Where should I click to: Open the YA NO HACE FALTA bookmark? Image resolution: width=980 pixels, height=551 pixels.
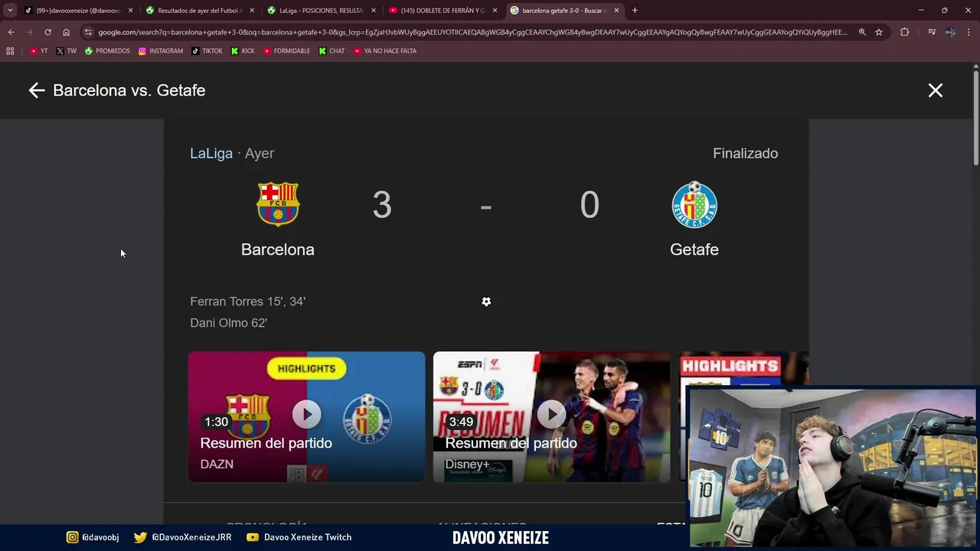384,51
